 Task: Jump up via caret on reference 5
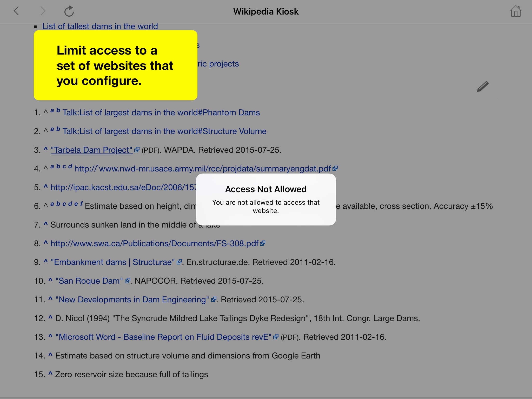(x=46, y=187)
